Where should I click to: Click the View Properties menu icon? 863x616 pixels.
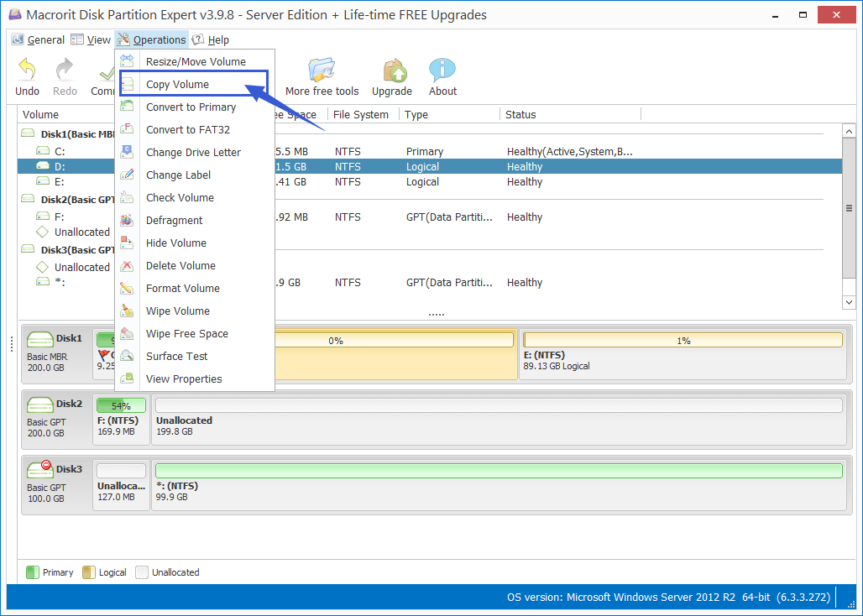coord(127,378)
